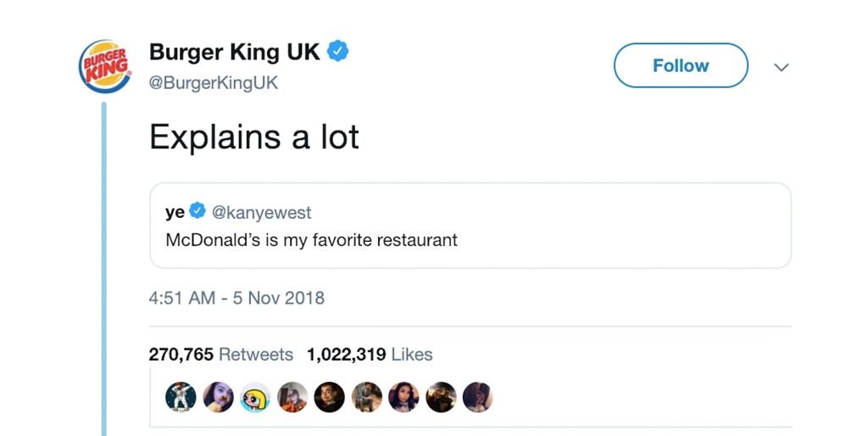Follow Burger King UK
The width and height of the screenshot is (868, 436).
click(x=681, y=65)
